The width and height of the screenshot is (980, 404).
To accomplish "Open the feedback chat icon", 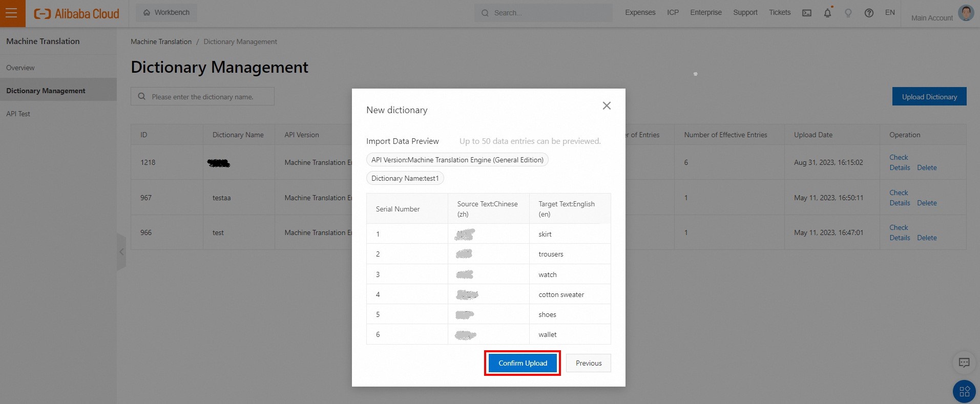I will [x=964, y=363].
